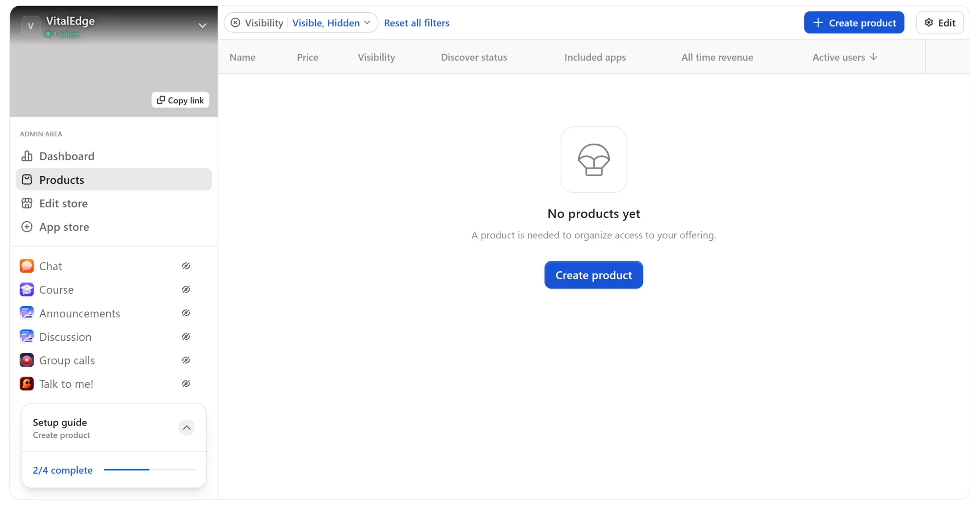Screen dimensions: 980x505
Task: Click the Announcements app icon
Action: pyautogui.click(x=26, y=313)
